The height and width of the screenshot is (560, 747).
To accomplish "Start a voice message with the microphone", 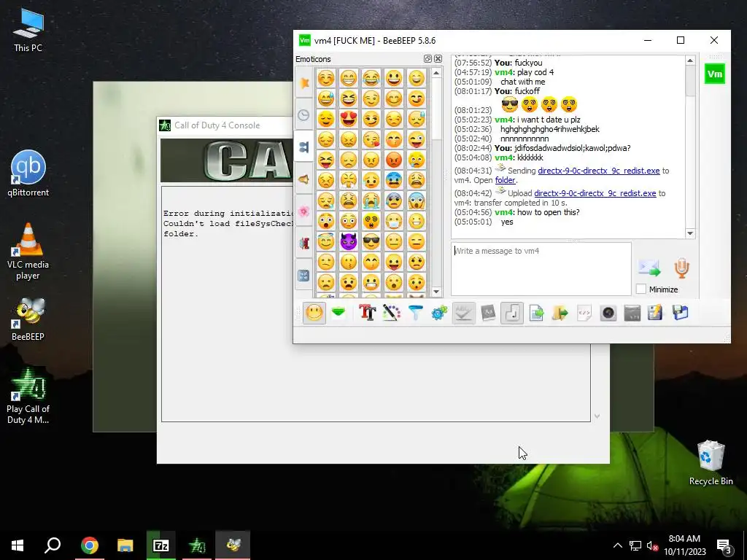I will point(682,268).
